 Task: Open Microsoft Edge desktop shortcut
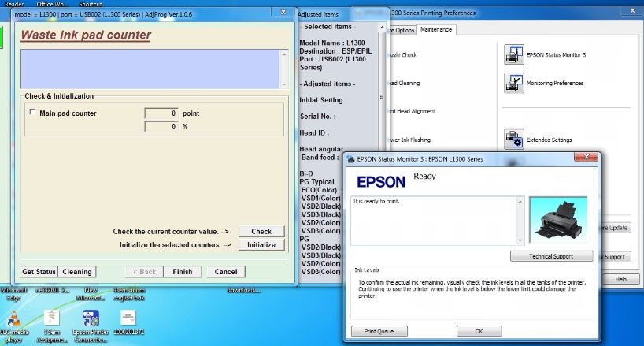click(x=13, y=294)
